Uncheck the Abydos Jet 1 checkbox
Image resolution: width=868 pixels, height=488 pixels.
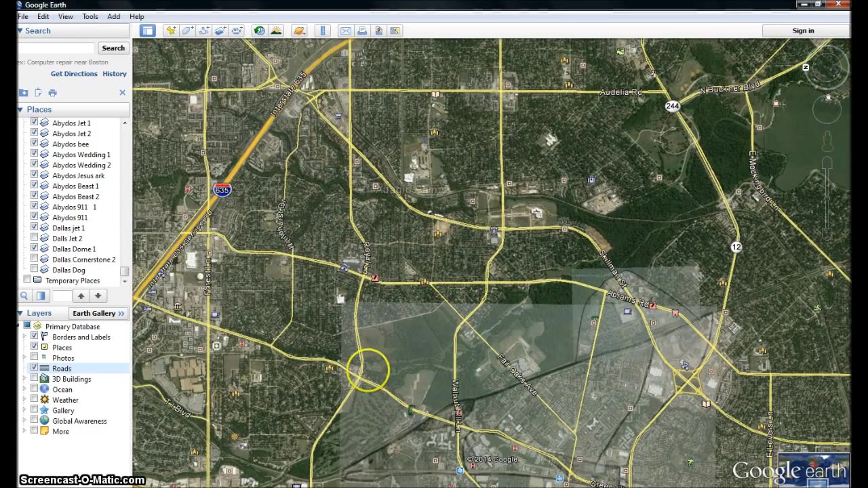34,123
